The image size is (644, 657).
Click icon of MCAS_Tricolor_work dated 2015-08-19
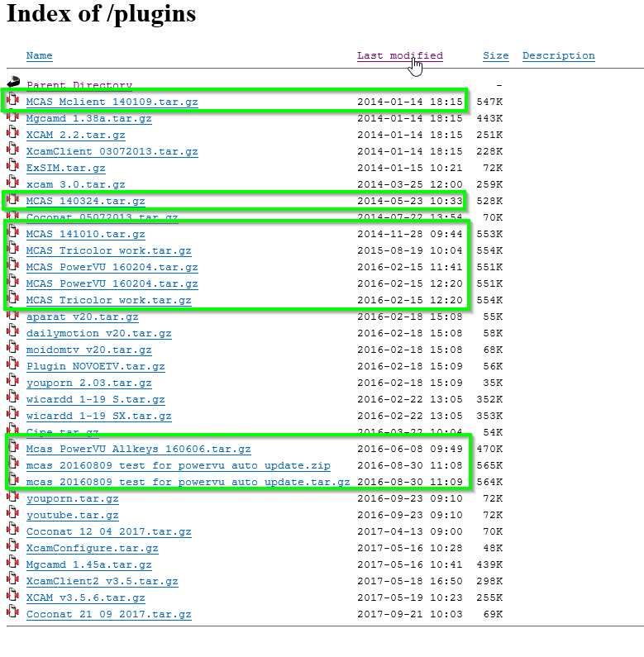click(x=13, y=248)
